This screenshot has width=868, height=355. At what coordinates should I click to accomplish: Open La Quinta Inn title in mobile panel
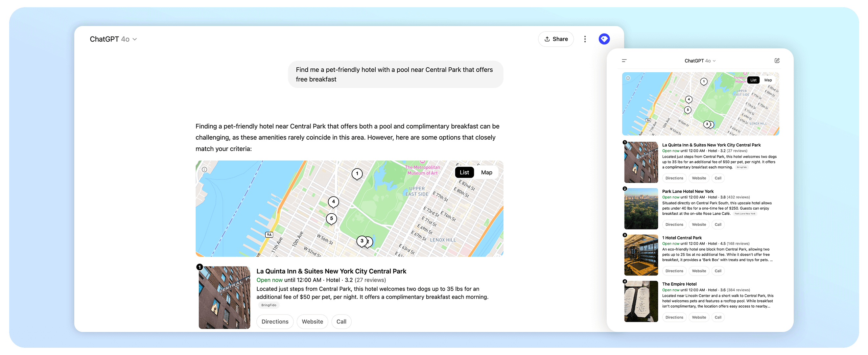tap(711, 145)
